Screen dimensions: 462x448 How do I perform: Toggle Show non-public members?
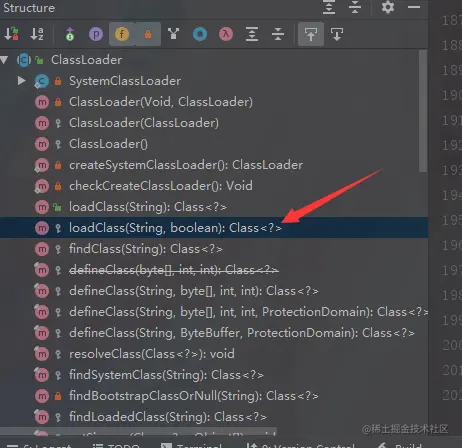click(148, 34)
